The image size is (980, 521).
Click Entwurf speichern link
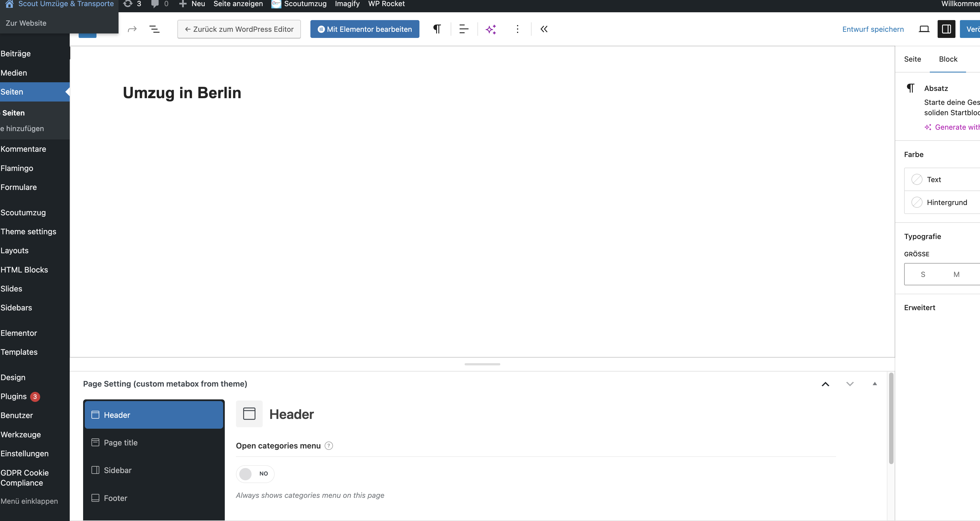pyautogui.click(x=873, y=29)
